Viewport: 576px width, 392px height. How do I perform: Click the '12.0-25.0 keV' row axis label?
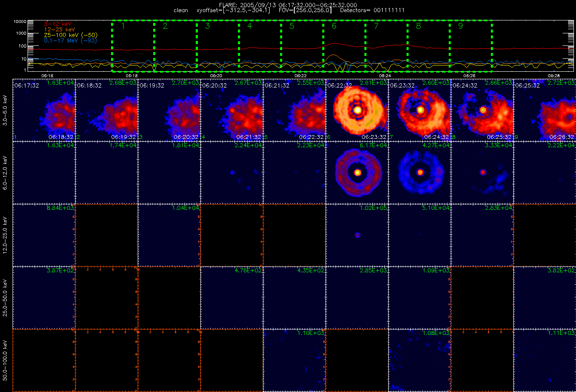pyautogui.click(x=5, y=236)
